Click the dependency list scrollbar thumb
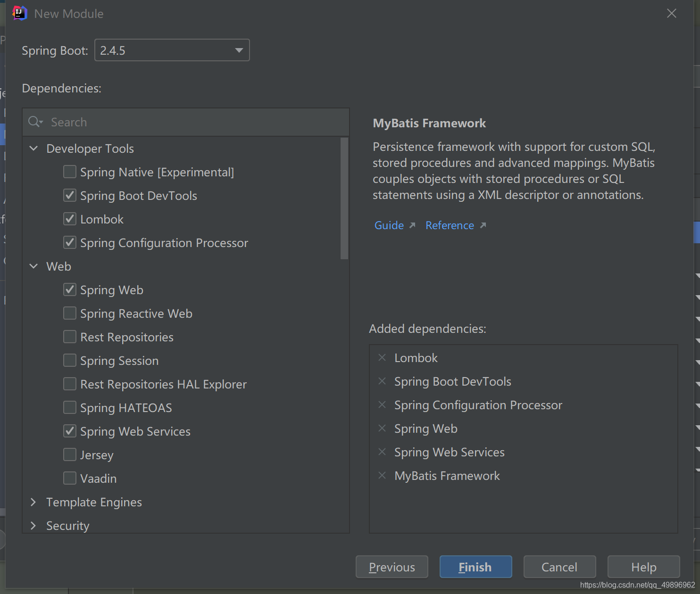 [x=344, y=198]
